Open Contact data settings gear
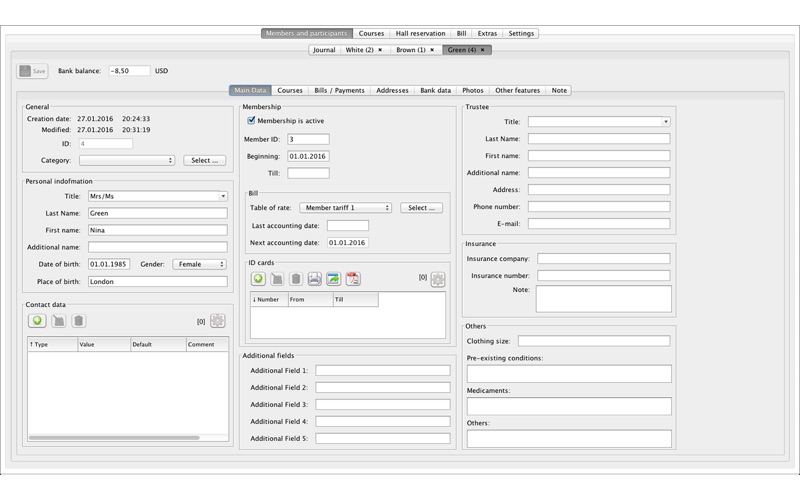800x500 pixels. [218, 321]
